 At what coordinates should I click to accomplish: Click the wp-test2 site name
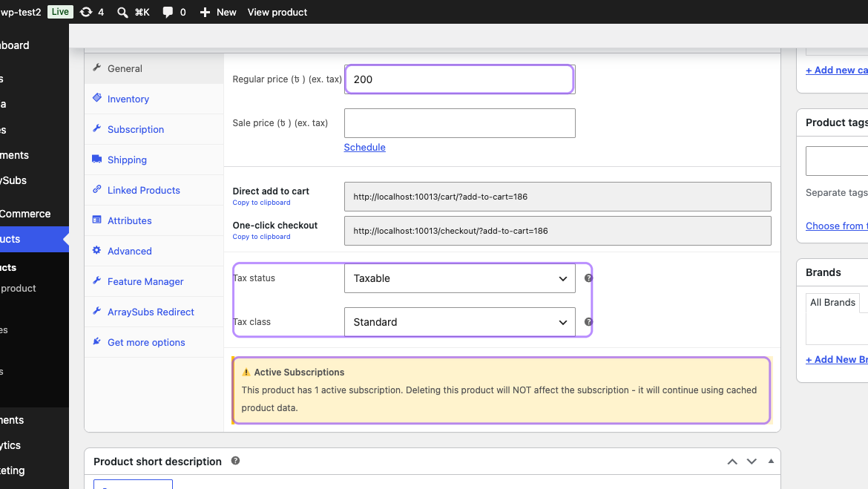pos(21,12)
